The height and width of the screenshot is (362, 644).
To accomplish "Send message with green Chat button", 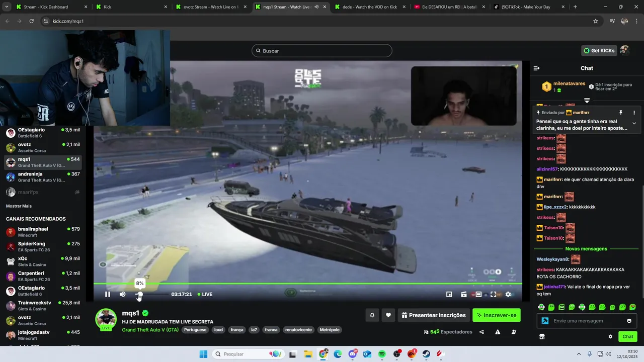I will [628, 337].
